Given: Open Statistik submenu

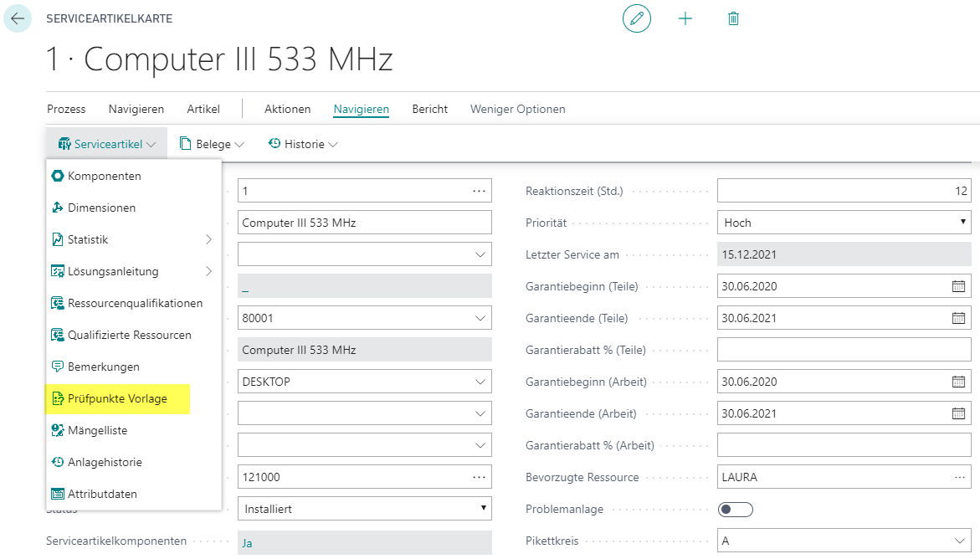Looking at the screenshot, I should 134,239.
